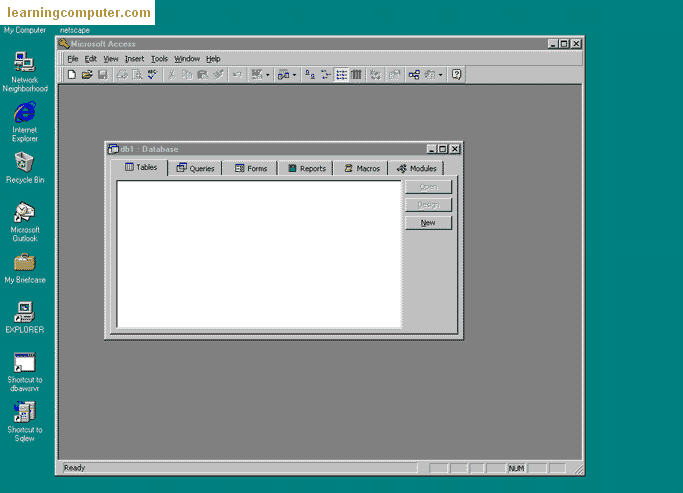Open the Tools menu
The image size is (683, 493).
tap(159, 59)
